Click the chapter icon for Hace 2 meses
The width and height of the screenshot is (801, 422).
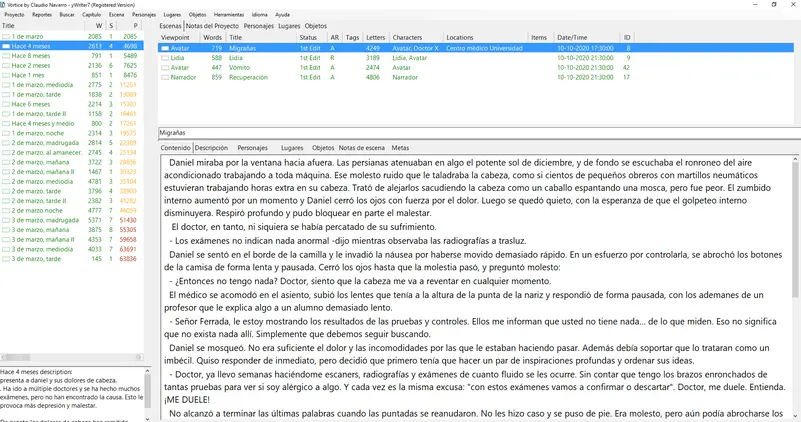tap(6, 66)
